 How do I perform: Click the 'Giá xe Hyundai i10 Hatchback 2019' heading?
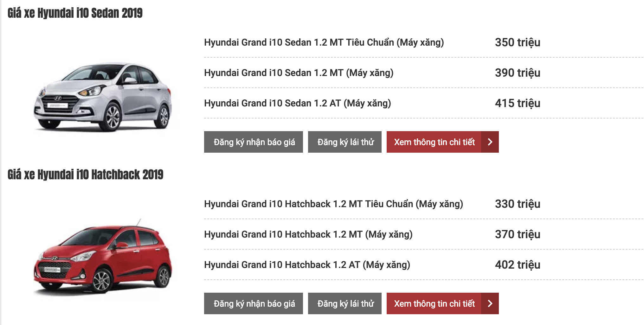(85, 175)
